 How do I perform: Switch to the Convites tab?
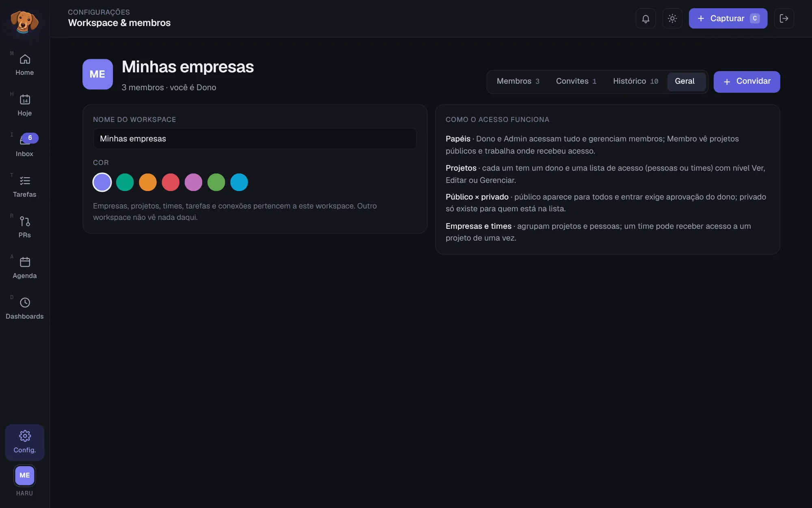coord(576,81)
